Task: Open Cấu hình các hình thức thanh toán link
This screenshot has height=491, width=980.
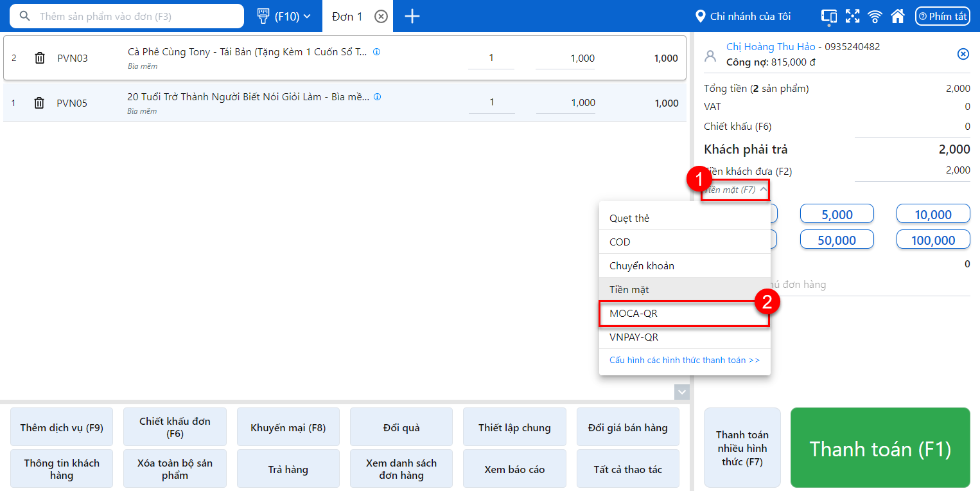Action: point(684,361)
